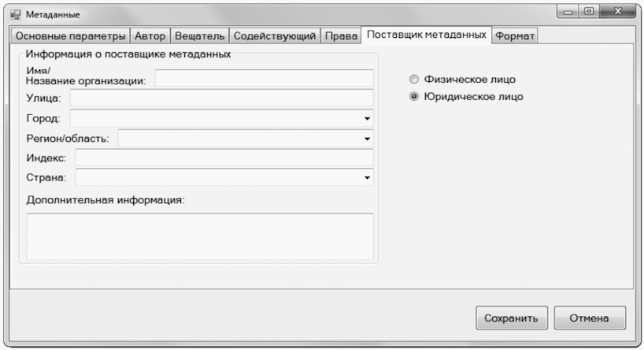
Task: Go to the Вещатель tab
Action: pos(200,36)
